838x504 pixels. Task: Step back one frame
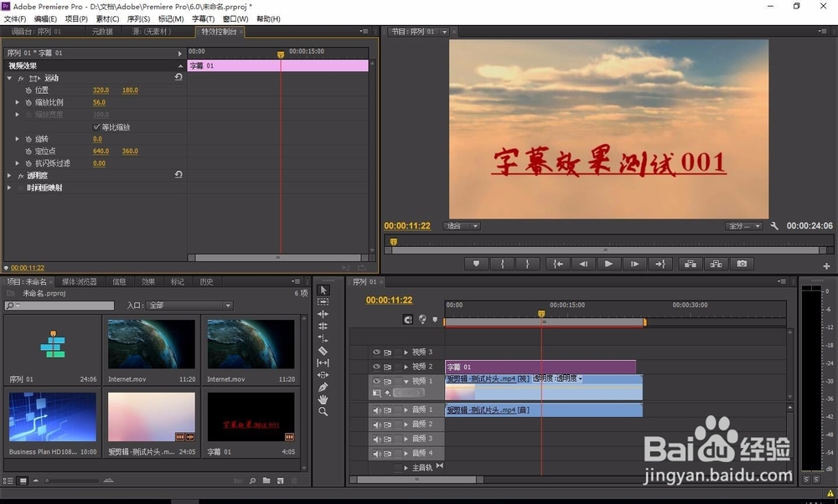583,264
